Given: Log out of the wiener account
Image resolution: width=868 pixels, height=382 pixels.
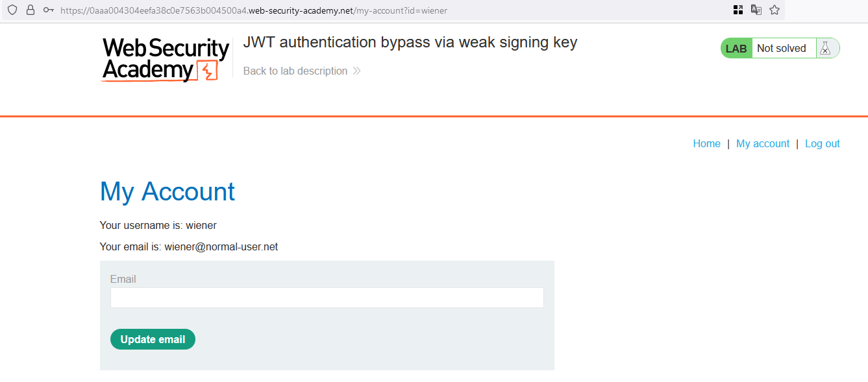Looking at the screenshot, I should tap(822, 144).
